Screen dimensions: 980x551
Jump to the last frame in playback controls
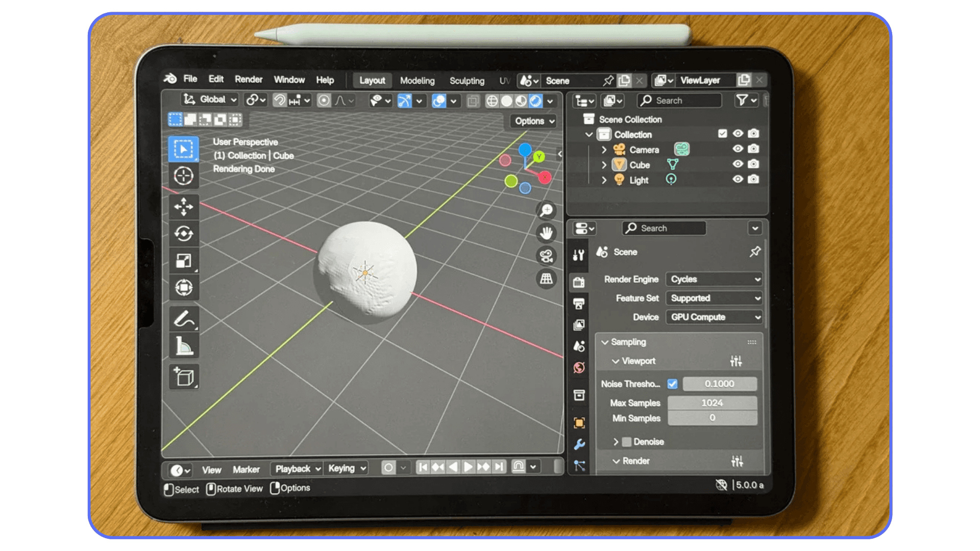(499, 467)
